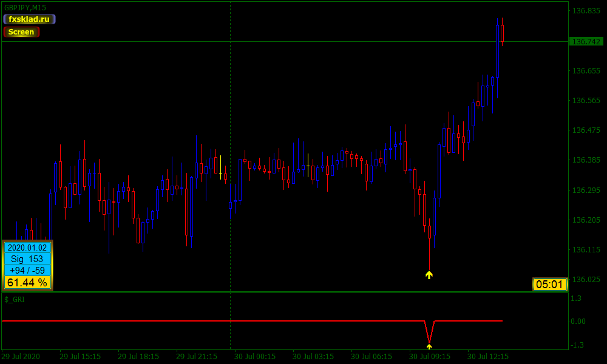
Task: Click the 136.475 price scale value
Action: (586, 130)
